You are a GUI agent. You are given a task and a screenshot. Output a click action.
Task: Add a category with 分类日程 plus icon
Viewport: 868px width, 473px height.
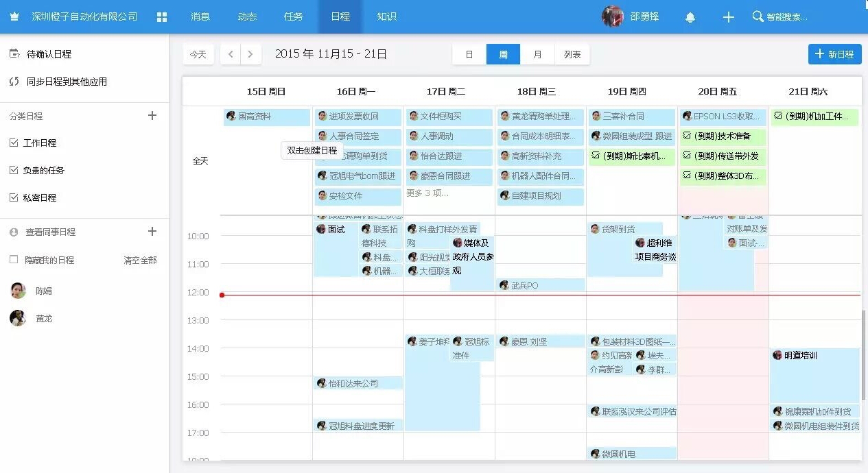(152, 116)
